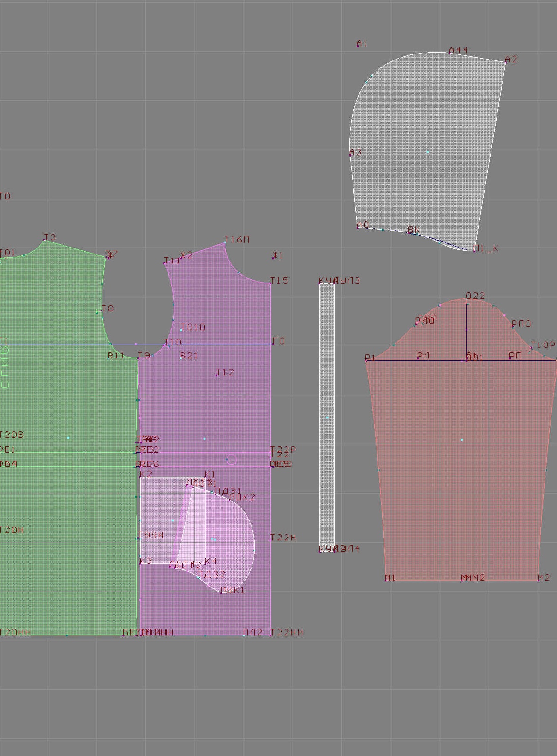Click point T8 on back armhole
This screenshot has height=756, width=557.
[x=102, y=312]
